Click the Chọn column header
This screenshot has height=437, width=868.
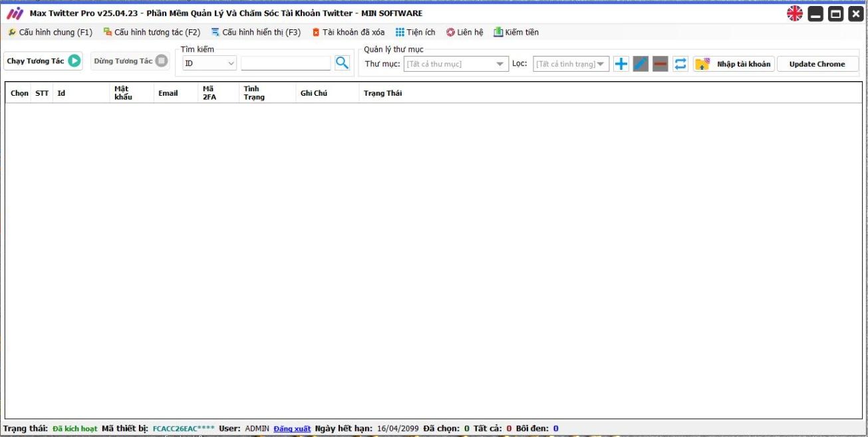point(19,93)
